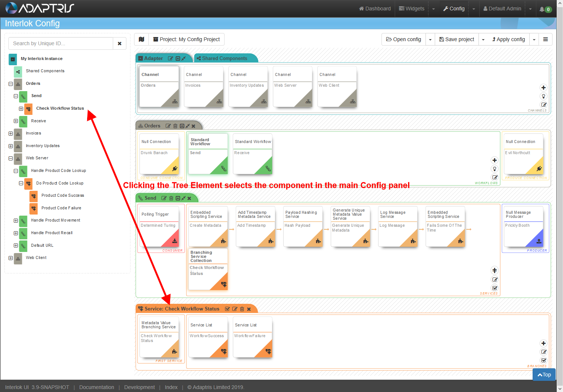Close the Send workflow panel
The width and height of the screenshot is (563, 392).
189,198
